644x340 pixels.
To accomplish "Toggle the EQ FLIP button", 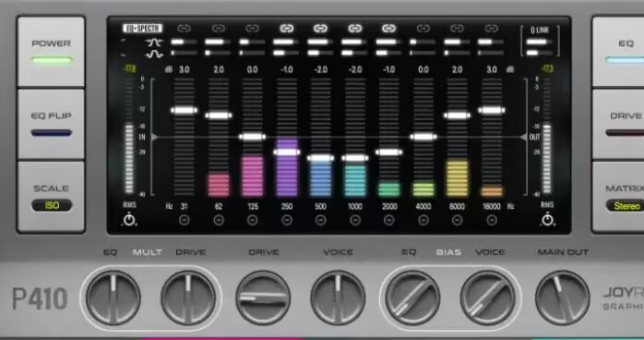I will pyautogui.click(x=51, y=124).
